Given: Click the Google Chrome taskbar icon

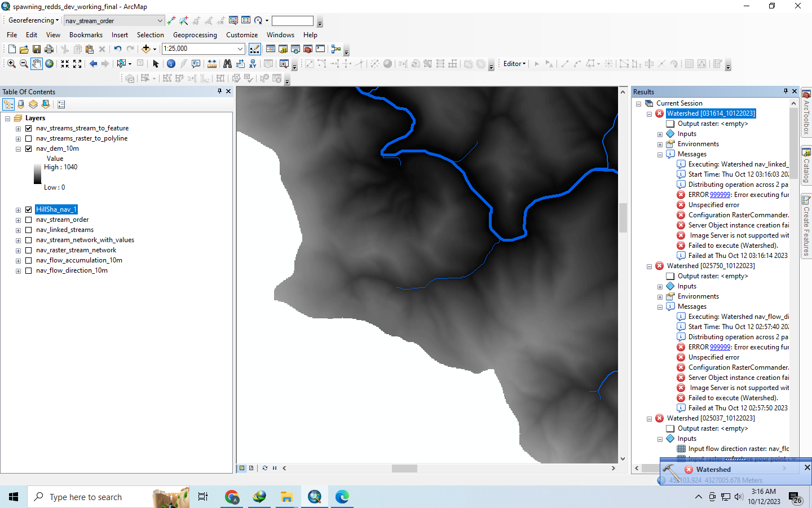Looking at the screenshot, I should (232, 497).
